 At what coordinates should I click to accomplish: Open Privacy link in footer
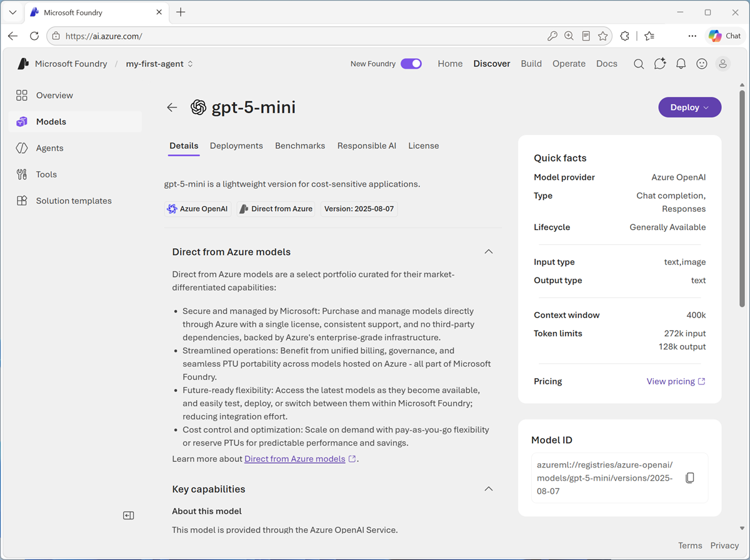coord(724,546)
